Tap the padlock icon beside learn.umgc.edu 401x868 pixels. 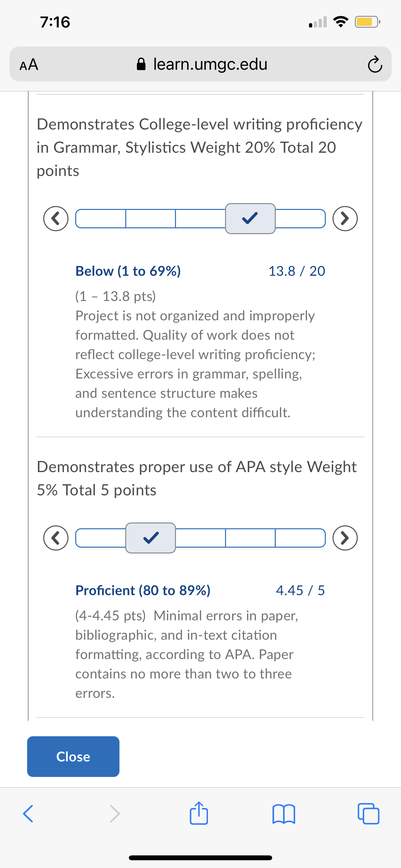(141, 64)
